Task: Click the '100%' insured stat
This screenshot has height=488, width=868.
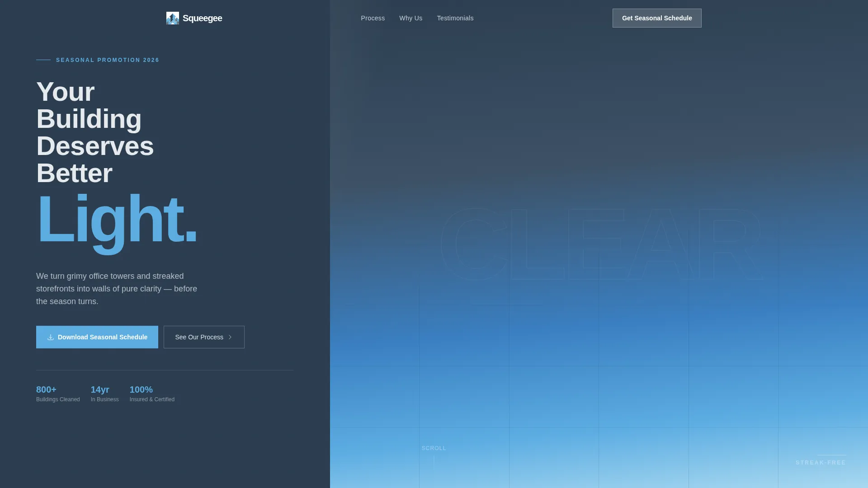Action: (x=141, y=389)
